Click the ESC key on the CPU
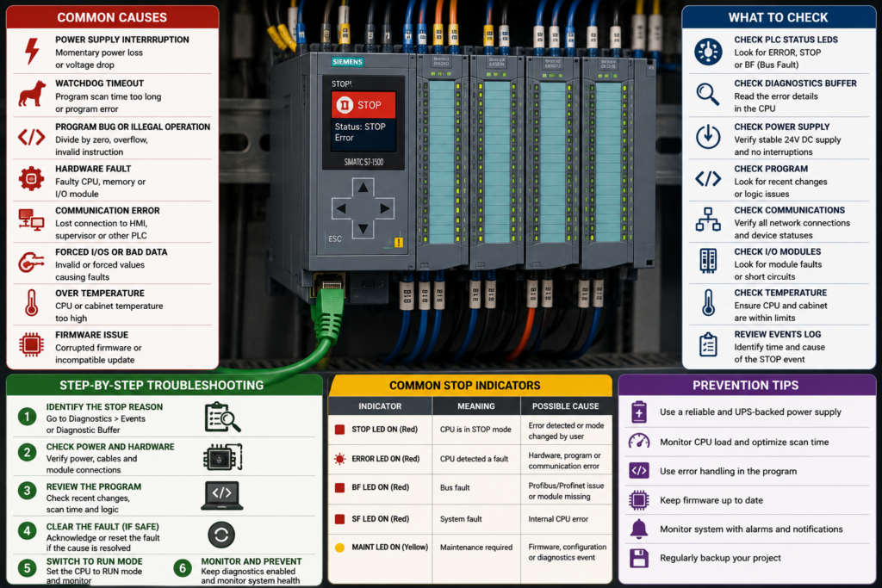Viewport: 882px width, 588px height. tap(335, 239)
